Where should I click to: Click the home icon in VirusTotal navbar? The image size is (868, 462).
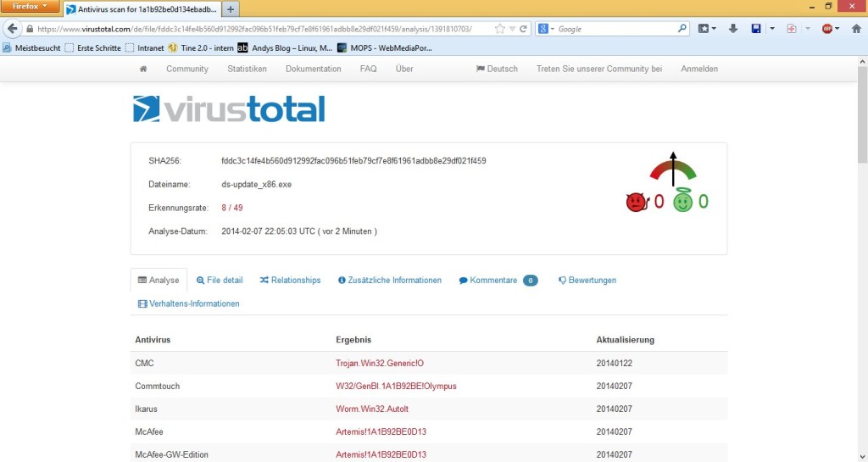(143, 69)
